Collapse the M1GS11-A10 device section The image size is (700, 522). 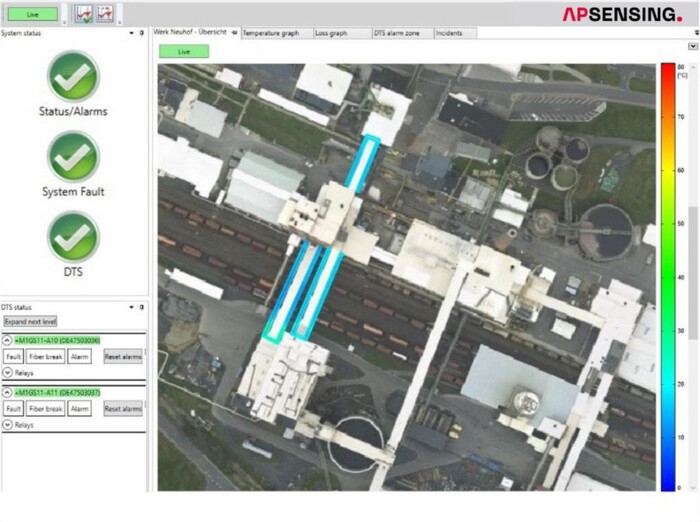pyautogui.click(x=8, y=340)
